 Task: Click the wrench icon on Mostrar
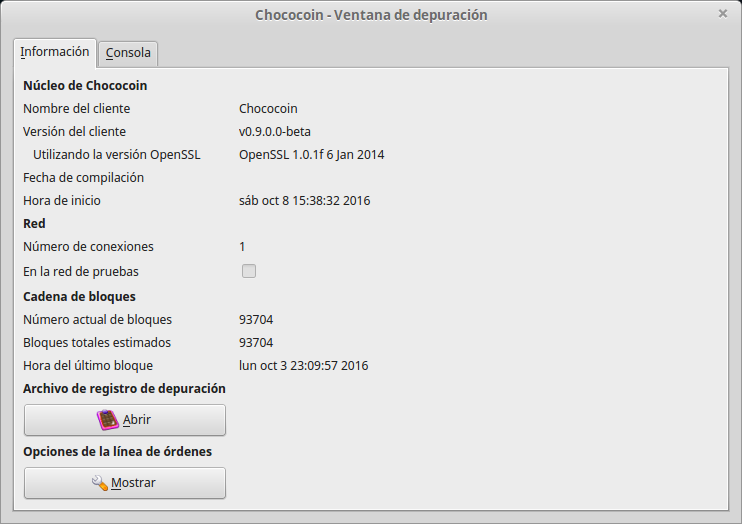[100, 483]
